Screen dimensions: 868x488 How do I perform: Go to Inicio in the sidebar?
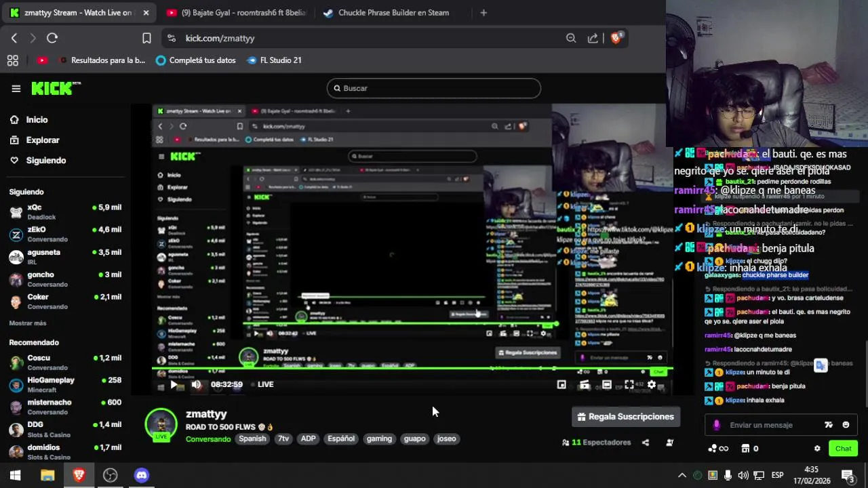29,119
